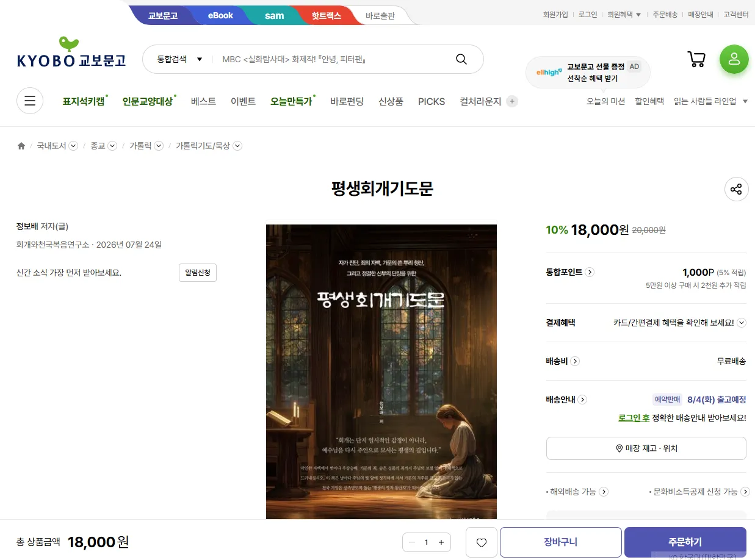
Task: Expand 읽는 사람들 라인업 dropdown arrow
Action: 745,101
